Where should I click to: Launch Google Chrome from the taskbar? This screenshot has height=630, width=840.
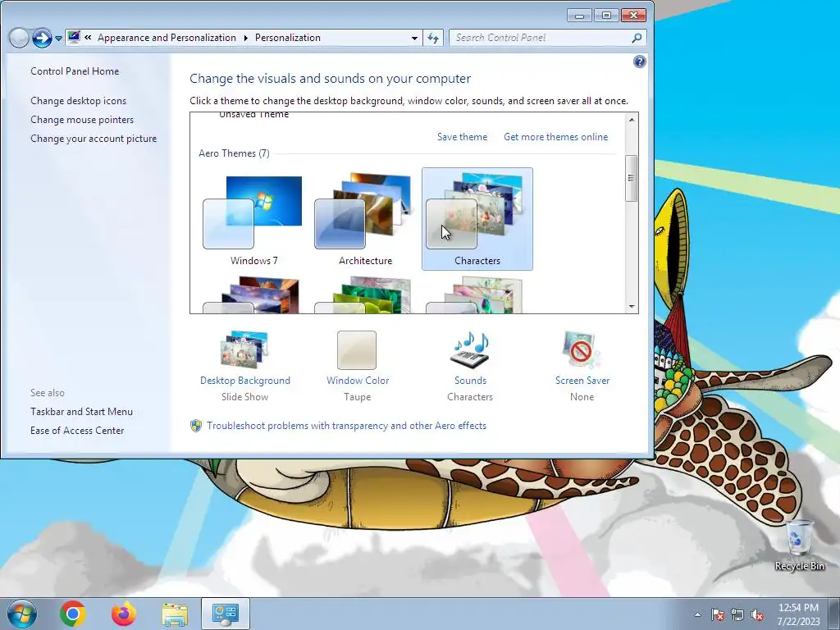coord(73,614)
